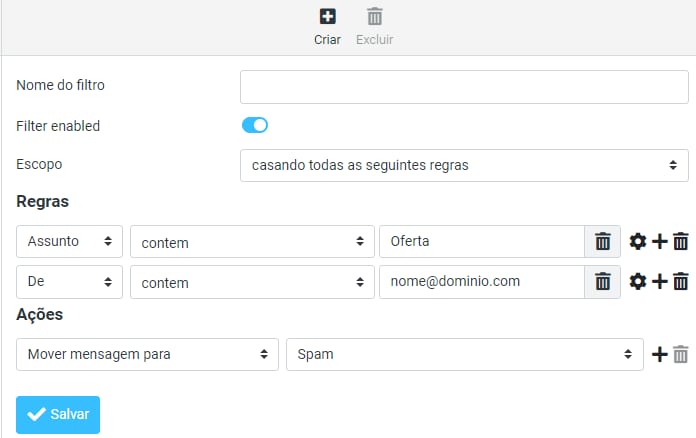Open gear settings for the De rule
This screenshot has height=438, width=696.
[638, 282]
